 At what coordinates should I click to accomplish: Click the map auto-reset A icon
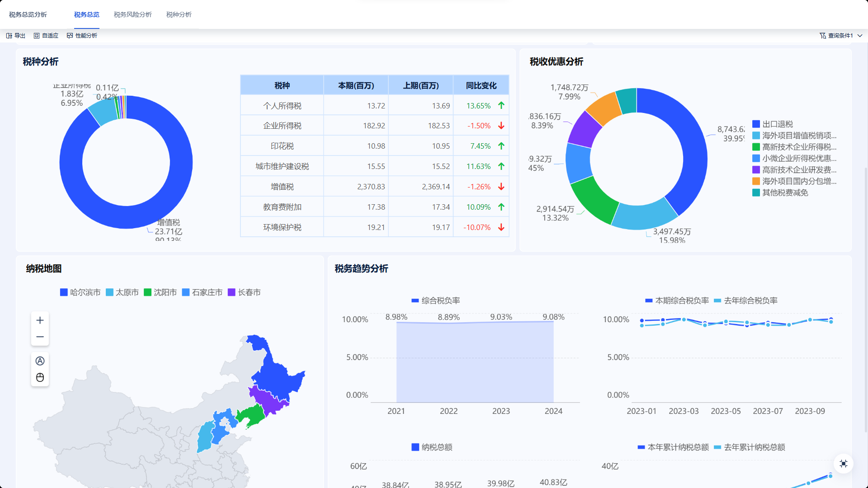point(40,361)
